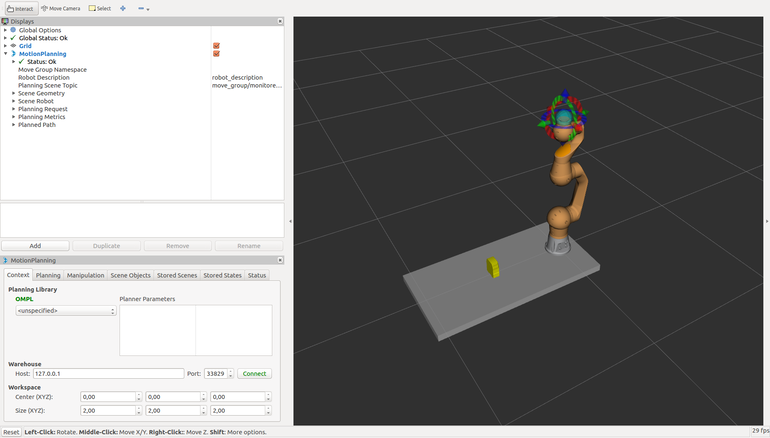The height and width of the screenshot is (438, 770).
Task: Click the blue plus add-tool icon
Action: [x=123, y=8]
